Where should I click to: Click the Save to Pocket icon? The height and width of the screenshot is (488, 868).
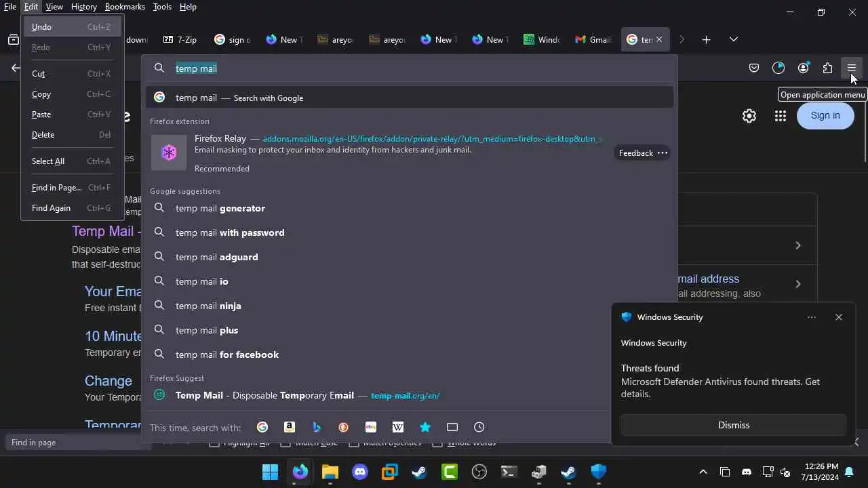[x=754, y=68]
